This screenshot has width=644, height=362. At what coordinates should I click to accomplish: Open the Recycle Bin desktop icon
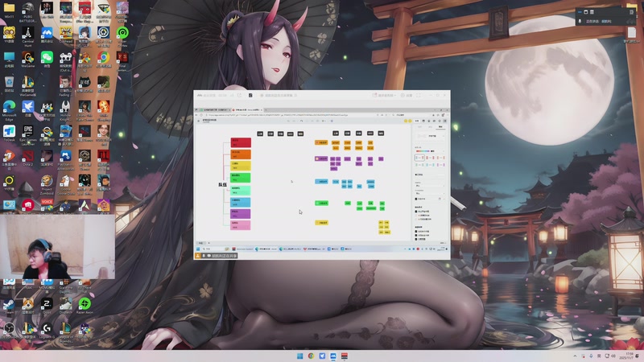pos(9,84)
